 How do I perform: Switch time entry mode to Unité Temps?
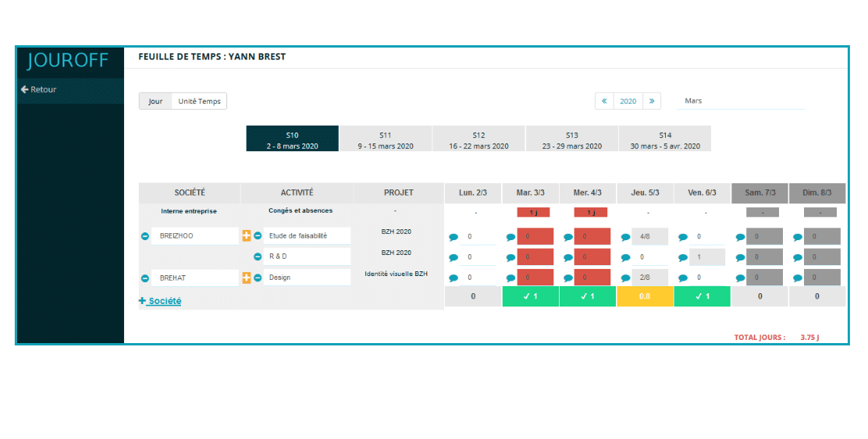coord(199,101)
